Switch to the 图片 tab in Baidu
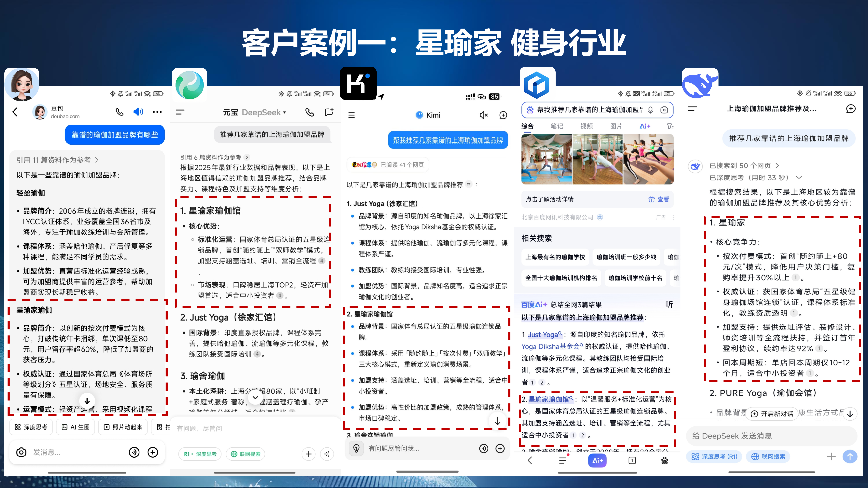This screenshot has width=868, height=488. [x=616, y=126]
